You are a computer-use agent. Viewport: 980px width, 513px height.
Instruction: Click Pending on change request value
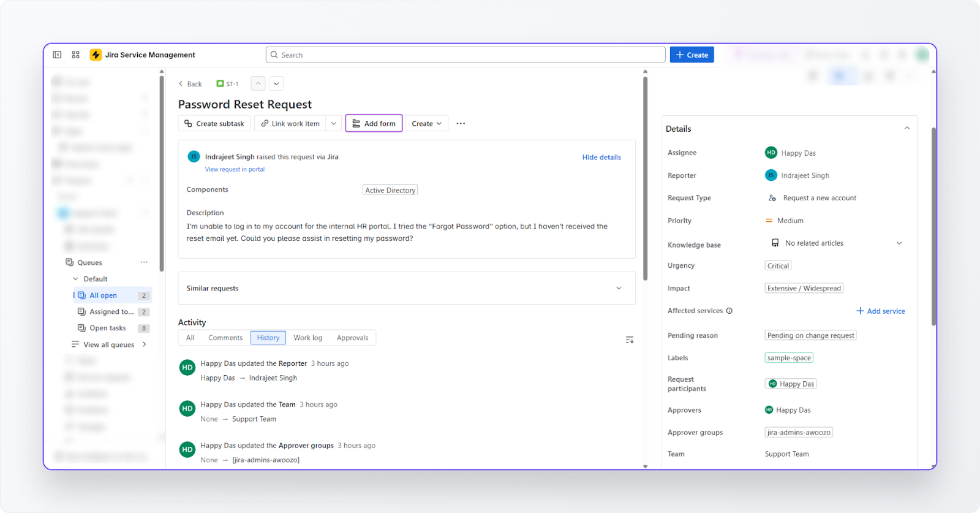(810, 335)
